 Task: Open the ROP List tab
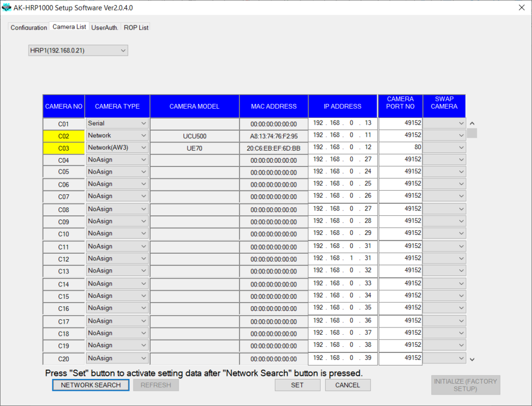click(x=136, y=27)
